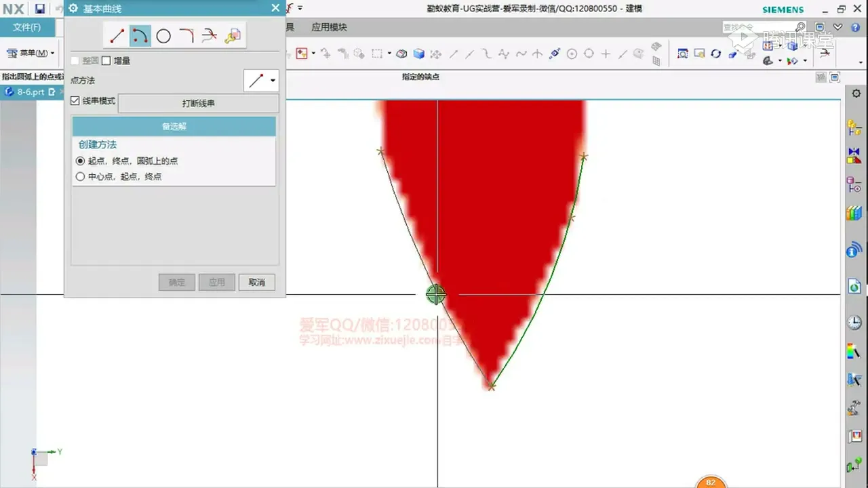Viewport: 868px width, 488px height.
Task: Click the 打断线串 button
Action: click(x=198, y=104)
